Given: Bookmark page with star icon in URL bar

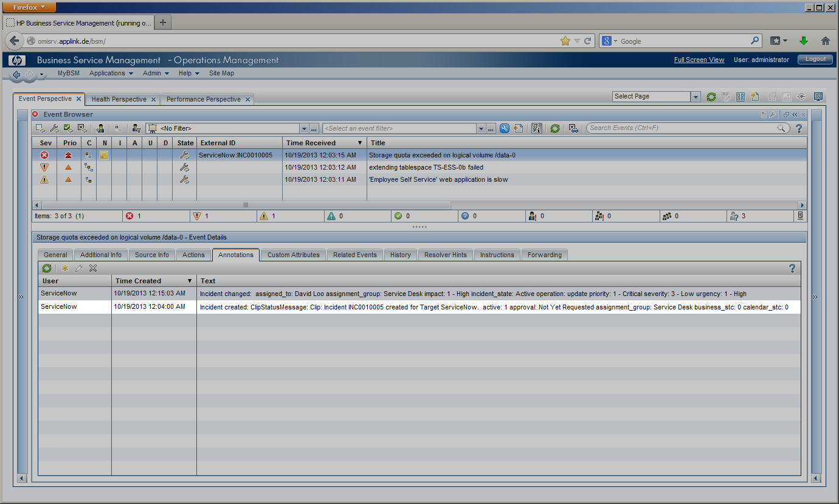Looking at the screenshot, I should coord(565,41).
